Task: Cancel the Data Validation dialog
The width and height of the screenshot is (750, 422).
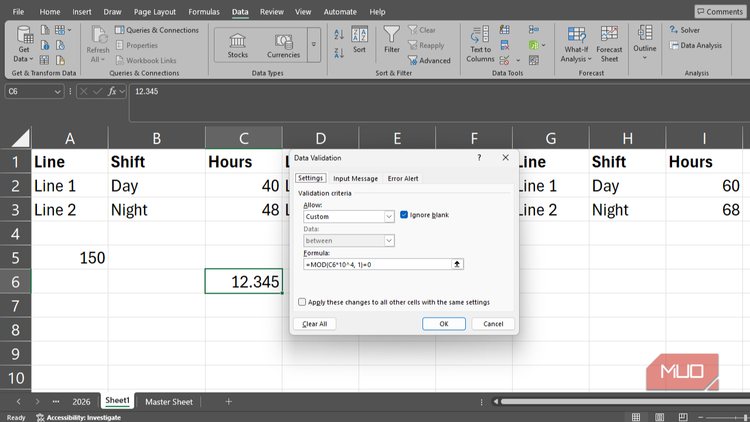Action: coord(493,324)
